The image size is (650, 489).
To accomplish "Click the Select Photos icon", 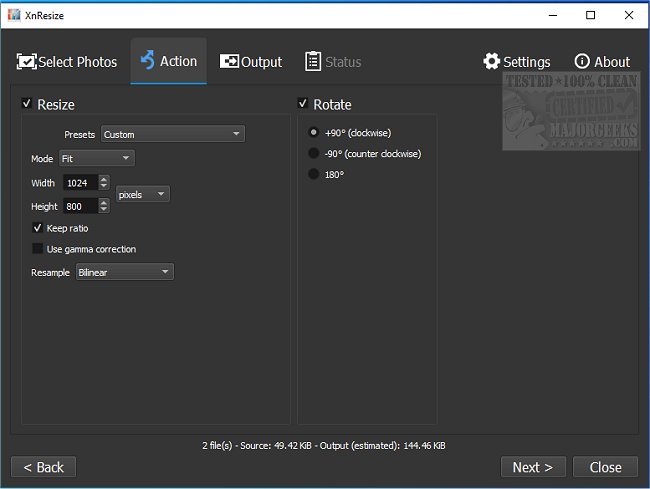I will pyautogui.click(x=26, y=62).
